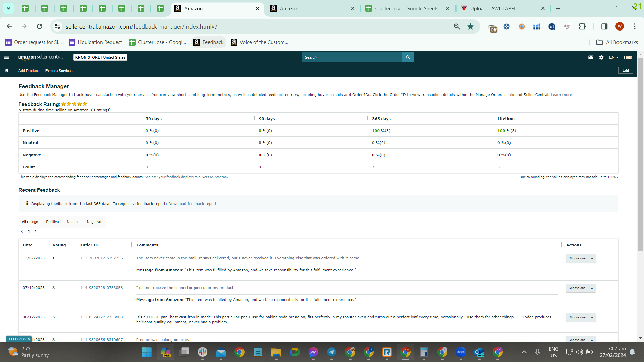Click the search magnifier button in Seller Central

click(408, 57)
